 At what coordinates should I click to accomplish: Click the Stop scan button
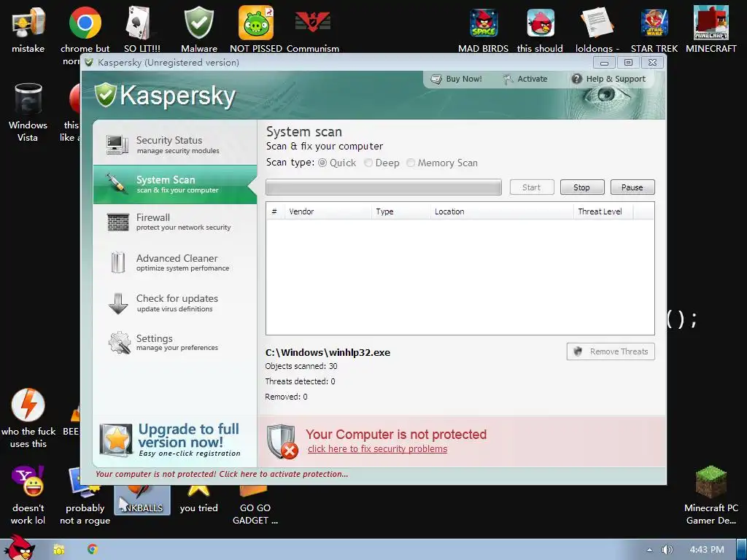pos(582,187)
